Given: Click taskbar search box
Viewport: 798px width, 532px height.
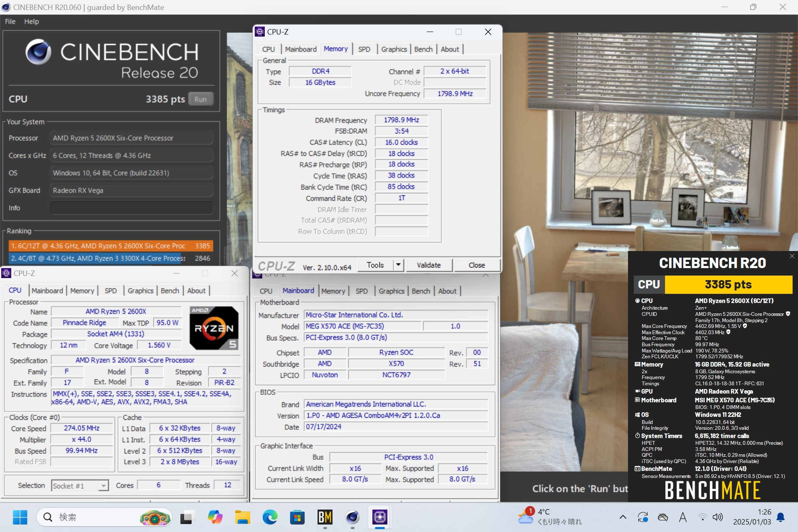Looking at the screenshot, I should pos(104,517).
